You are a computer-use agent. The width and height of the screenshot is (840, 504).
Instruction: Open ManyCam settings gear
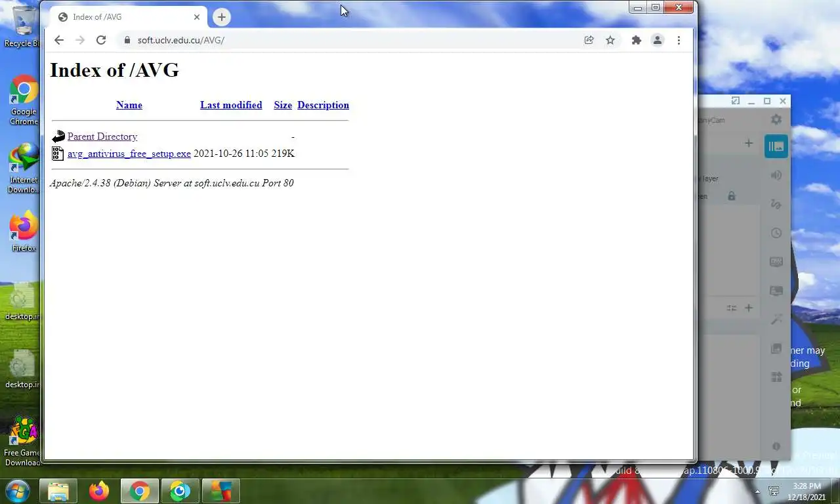(776, 119)
